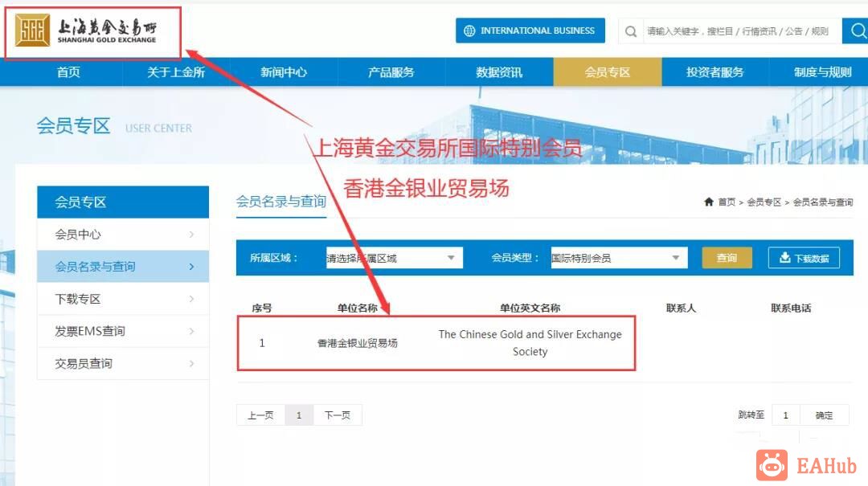This screenshot has height=486, width=868.
Task: Click the globe icon on International Business
Action: [469, 31]
